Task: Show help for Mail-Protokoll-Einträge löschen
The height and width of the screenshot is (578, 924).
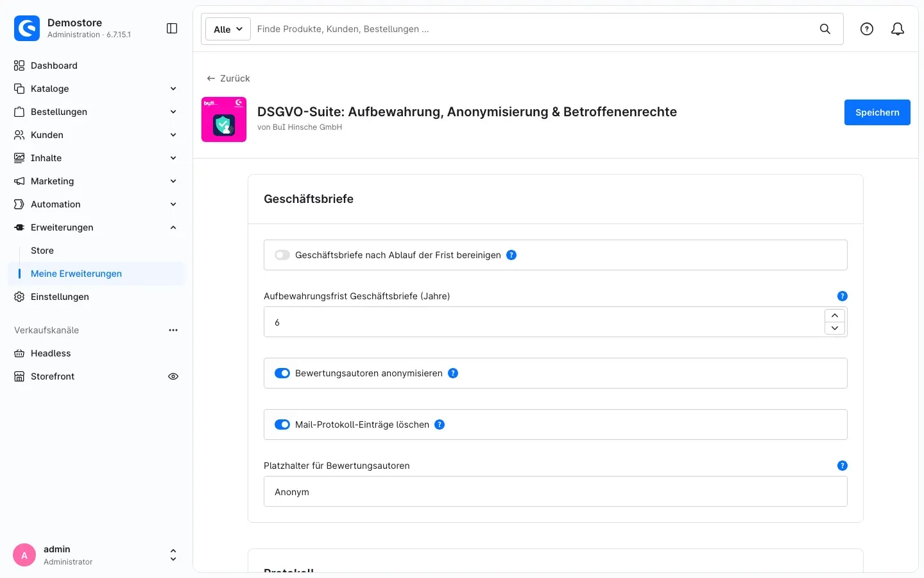Action: [440, 425]
